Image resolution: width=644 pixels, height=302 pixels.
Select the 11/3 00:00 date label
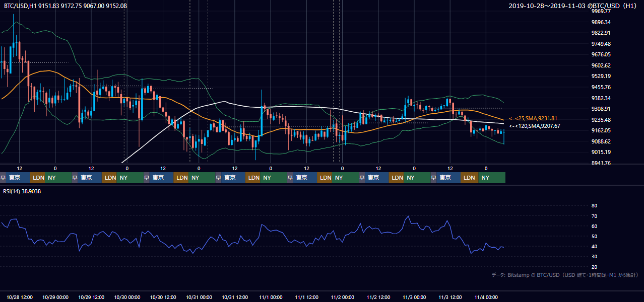[414, 297]
